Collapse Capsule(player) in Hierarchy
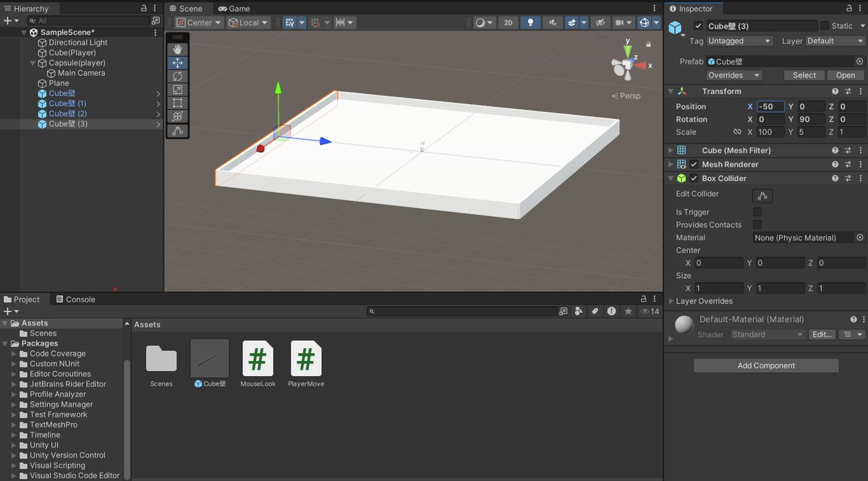 coord(33,63)
